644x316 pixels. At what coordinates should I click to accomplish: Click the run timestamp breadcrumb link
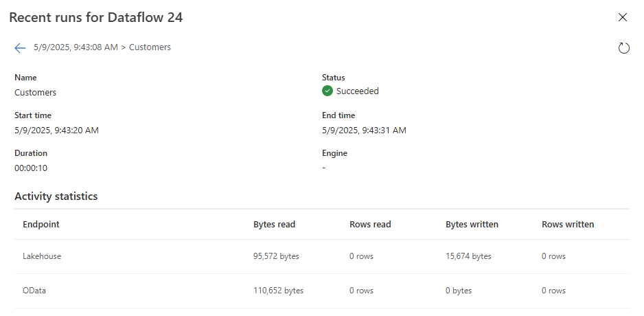click(x=76, y=47)
